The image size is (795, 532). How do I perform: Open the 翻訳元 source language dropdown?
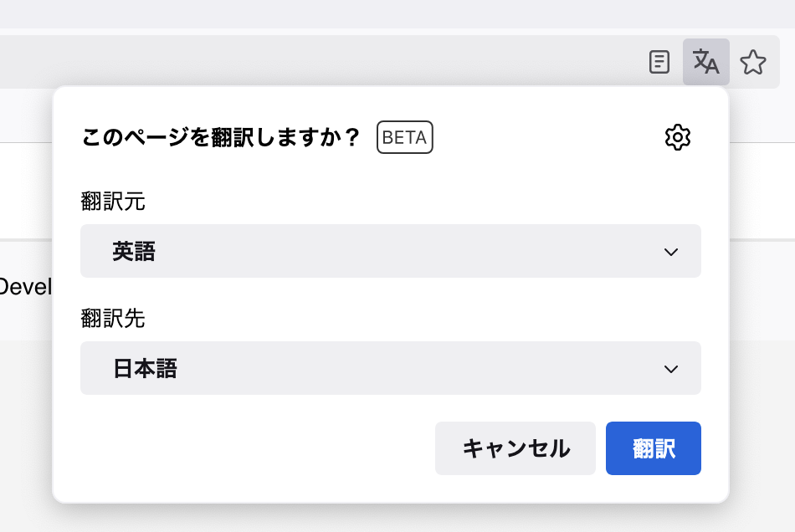coord(391,251)
